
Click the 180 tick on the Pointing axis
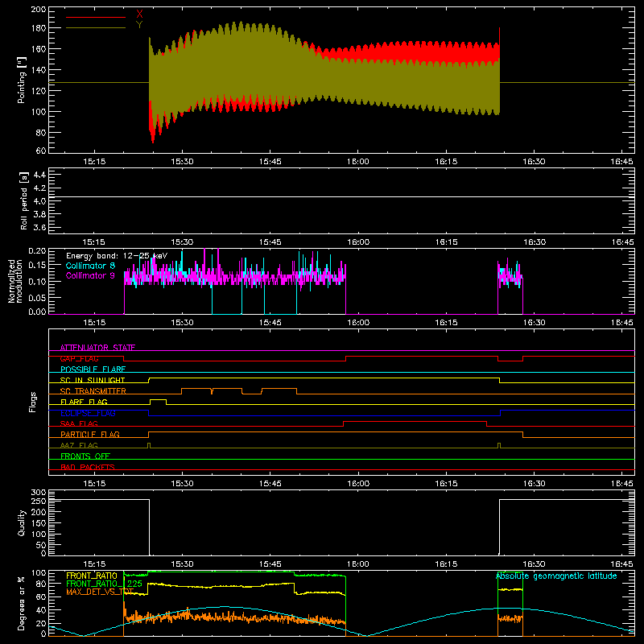click(x=39, y=28)
